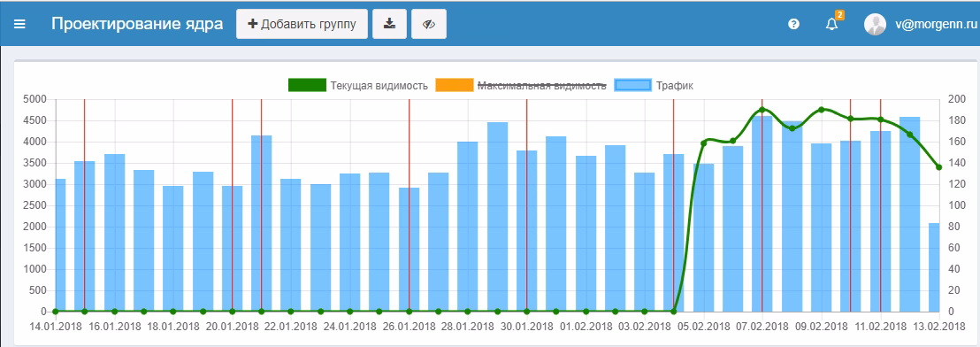This screenshot has height=347, width=980.
Task: Open the notifications bell
Action: [x=831, y=25]
